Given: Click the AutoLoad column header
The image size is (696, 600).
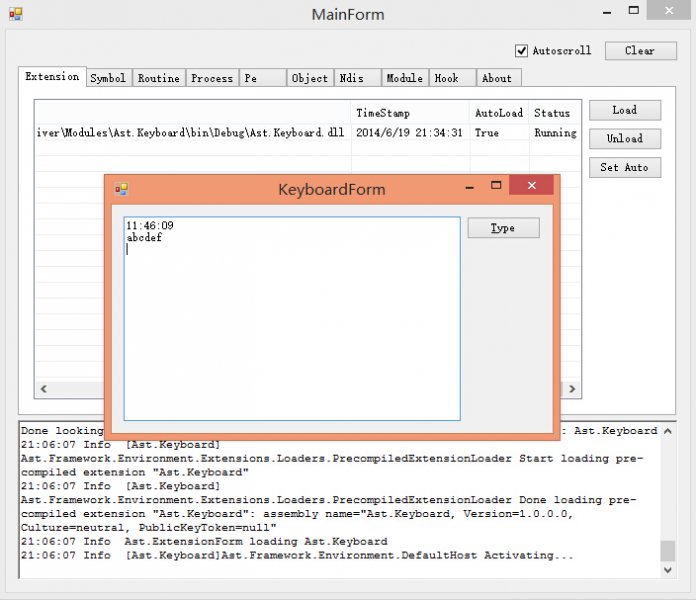Looking at the screenshot, I should [499, 113].
